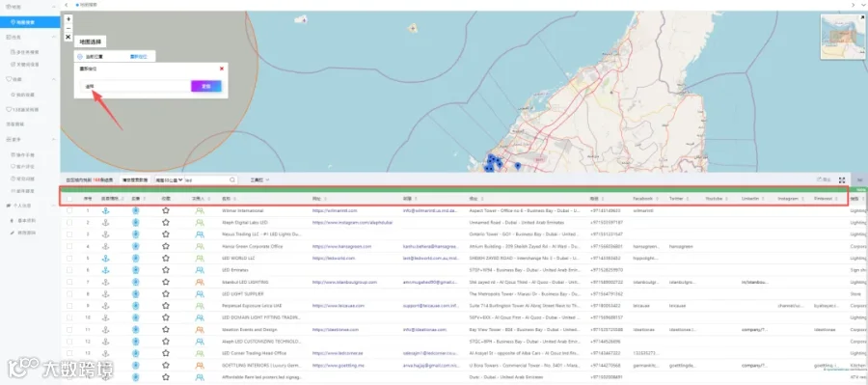
Task: Favorite Aleph Digital Labs LED with star
Action: tap(166, 222)
